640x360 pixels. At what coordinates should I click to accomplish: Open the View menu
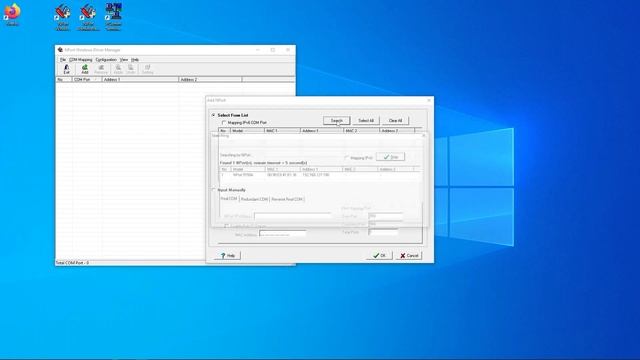[x=124, y=60]
